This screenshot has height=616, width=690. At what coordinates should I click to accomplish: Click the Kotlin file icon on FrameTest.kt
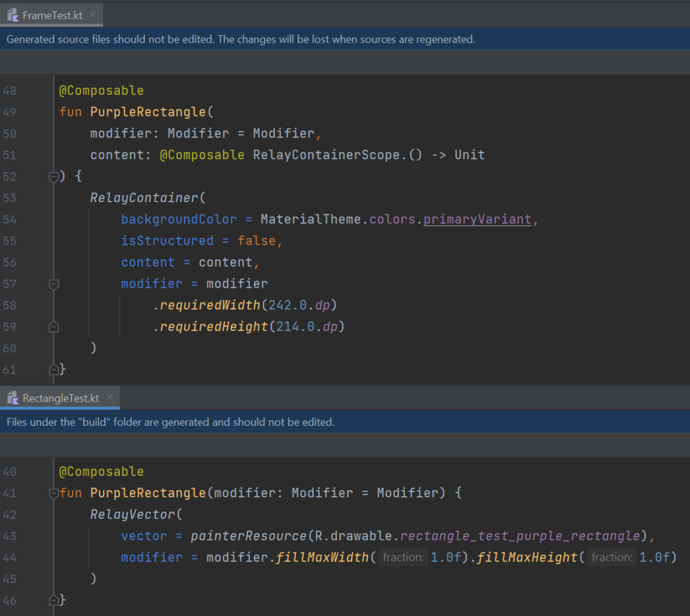click(13, 15)
